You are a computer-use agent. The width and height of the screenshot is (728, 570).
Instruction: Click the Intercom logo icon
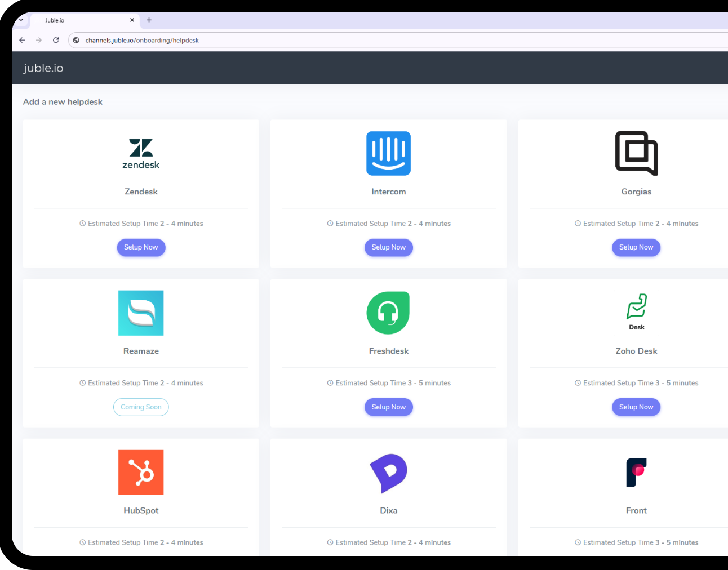click(x=389, y=153)
